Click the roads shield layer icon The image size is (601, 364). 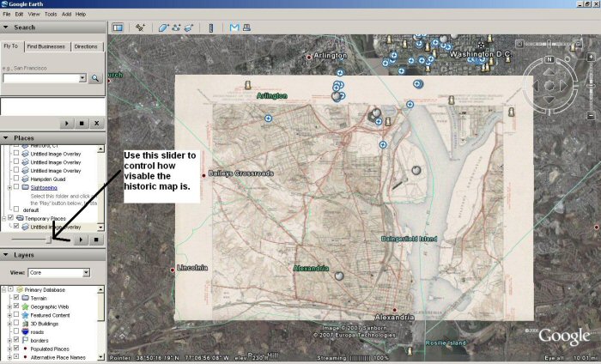pyautogui.click(x=25, y=332)
